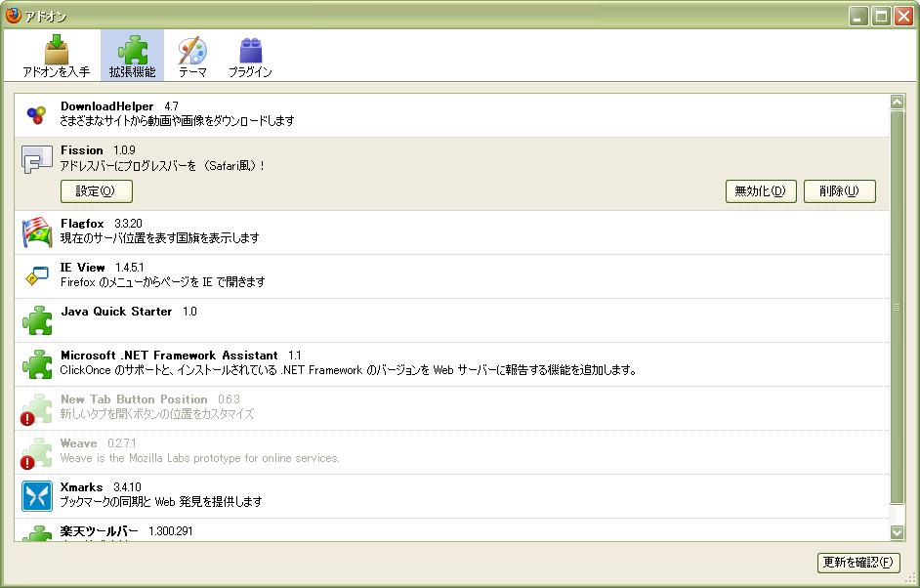Viewport: 920px width, 588px height.
Task: Select the New Tab Button Position 0.6.3 entry
Action: (451, 408)
